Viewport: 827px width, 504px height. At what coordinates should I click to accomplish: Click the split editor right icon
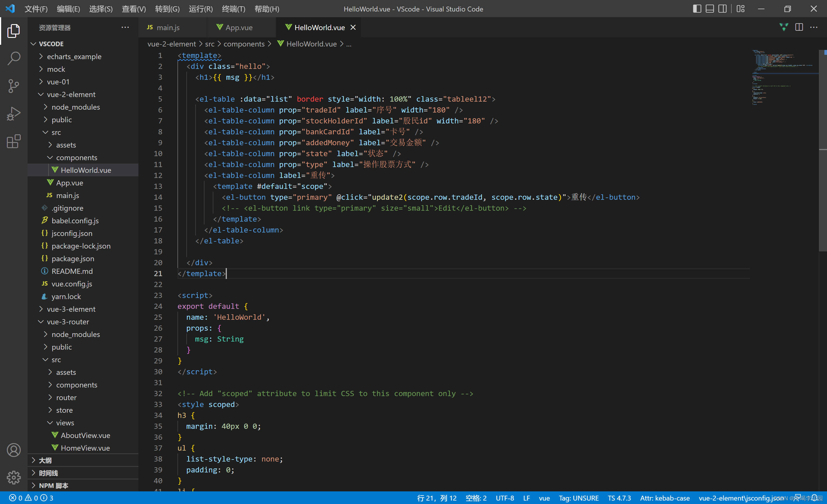coord(799,27)
